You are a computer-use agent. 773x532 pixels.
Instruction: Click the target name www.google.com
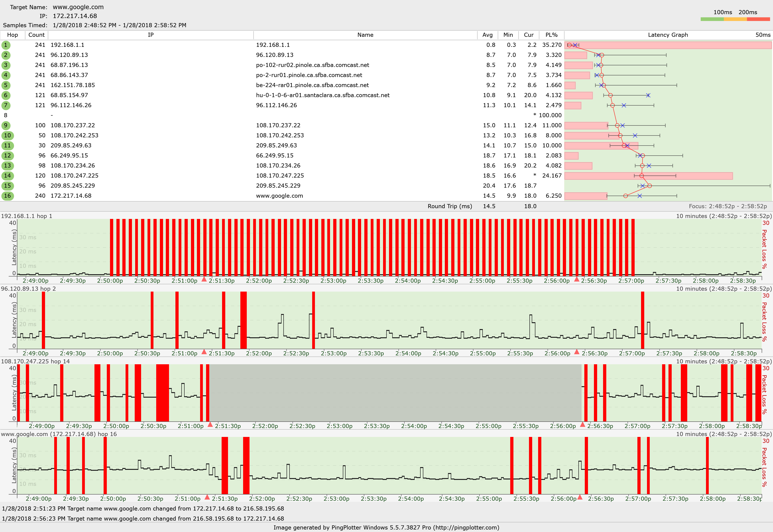(78, 7)
